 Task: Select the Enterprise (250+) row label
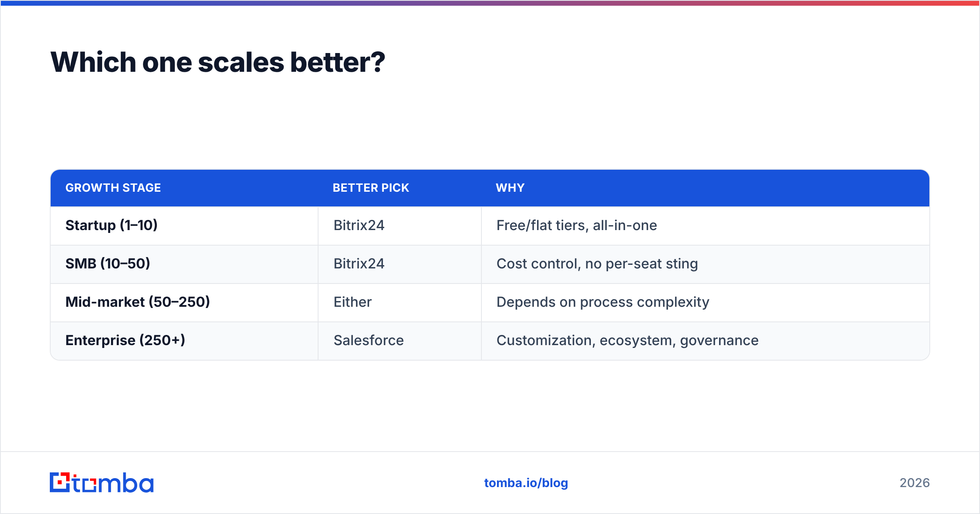(125, 340)
